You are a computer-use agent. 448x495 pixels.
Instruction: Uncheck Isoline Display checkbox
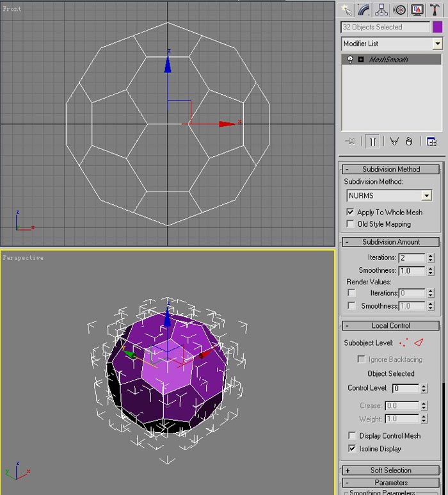tap(352, 448)
